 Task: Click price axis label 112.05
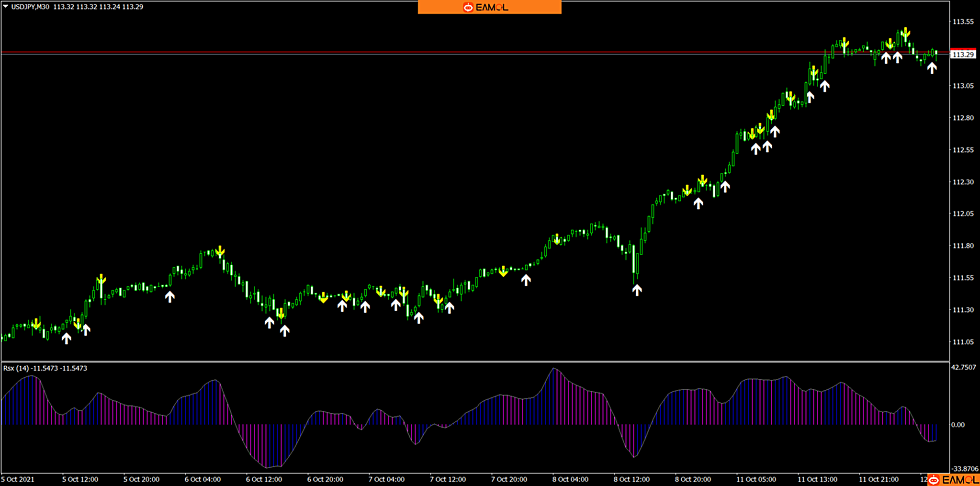pos(963,214)
